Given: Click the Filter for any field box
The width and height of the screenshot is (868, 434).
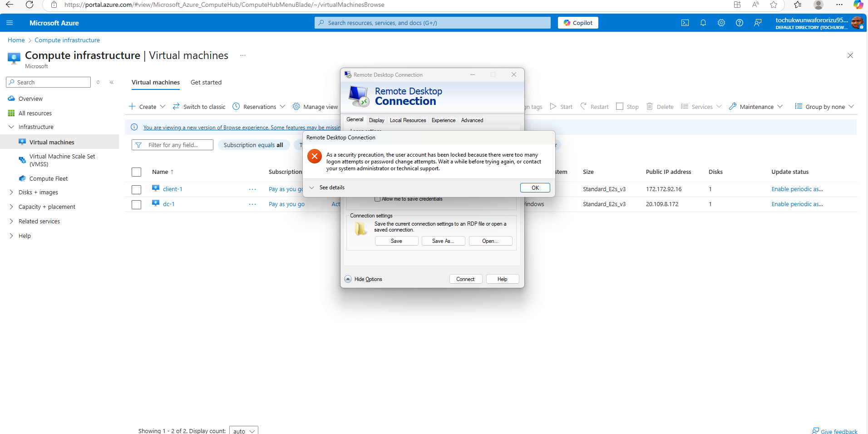Looking at the screenshot, I should point(173,145).
